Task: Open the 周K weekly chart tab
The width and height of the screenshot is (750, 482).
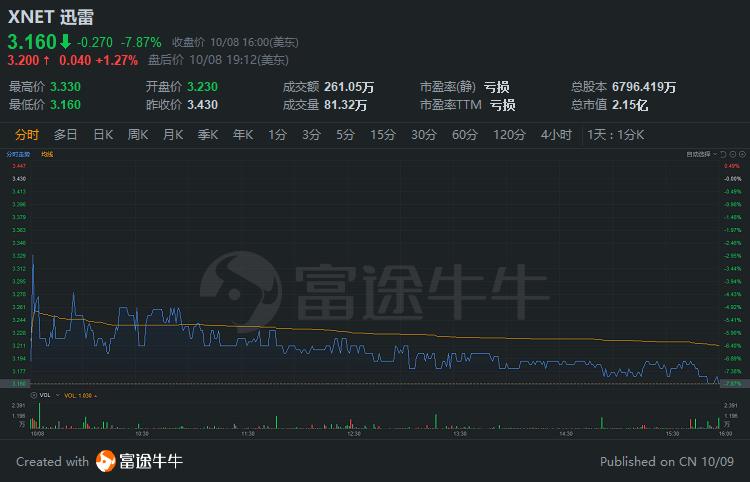Action: (138, 135)
